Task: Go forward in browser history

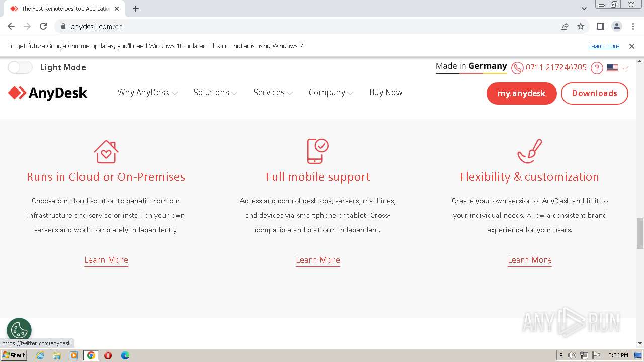Action: (x=27, y=26)
